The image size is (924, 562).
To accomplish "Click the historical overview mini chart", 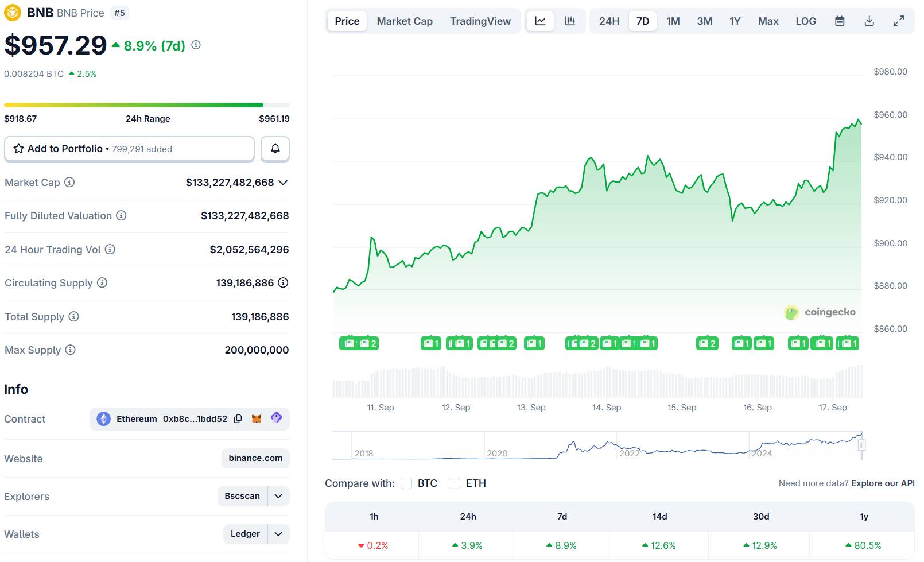I will click(597, 445).
